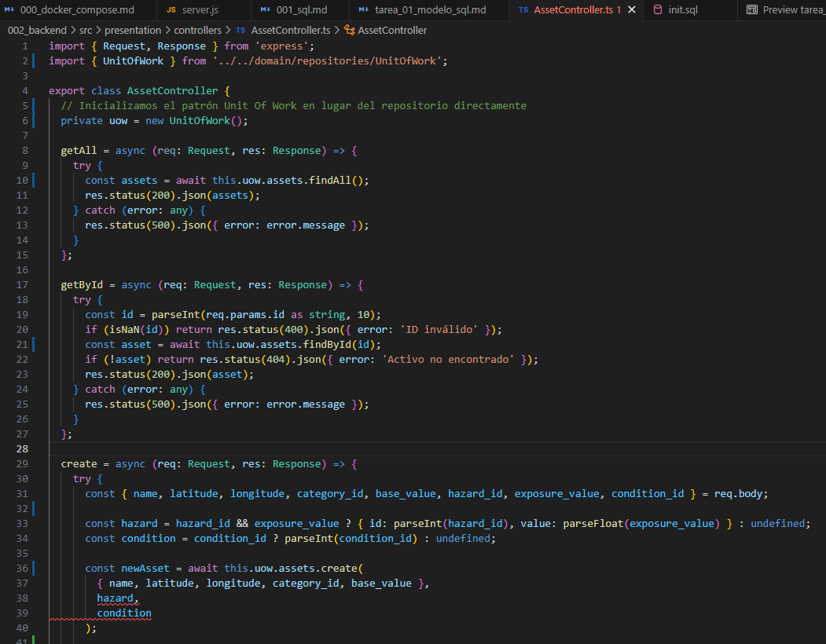The width and height of the screenshot is (826, 644).
Task: Click the underlined hazard argument on line 38
Action: click(115, 598)
